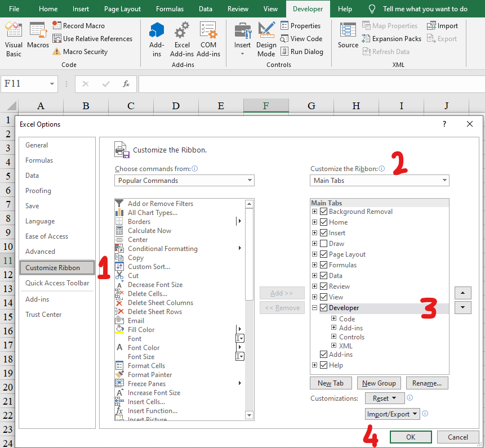Enable the Add-ins tab checkbox
The height and width of the screenshot is (448, 485).
323,354
